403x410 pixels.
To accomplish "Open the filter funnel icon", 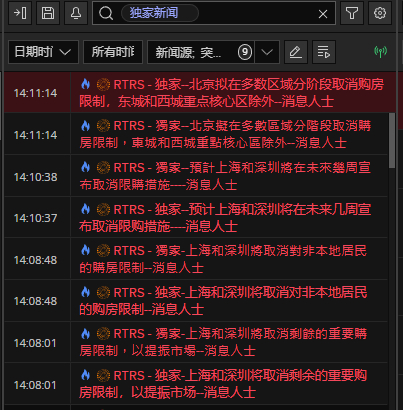I will tap(352, 13).
